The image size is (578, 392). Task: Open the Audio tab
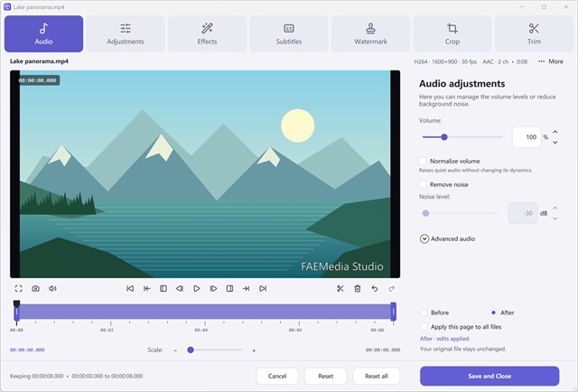(44, 34)
